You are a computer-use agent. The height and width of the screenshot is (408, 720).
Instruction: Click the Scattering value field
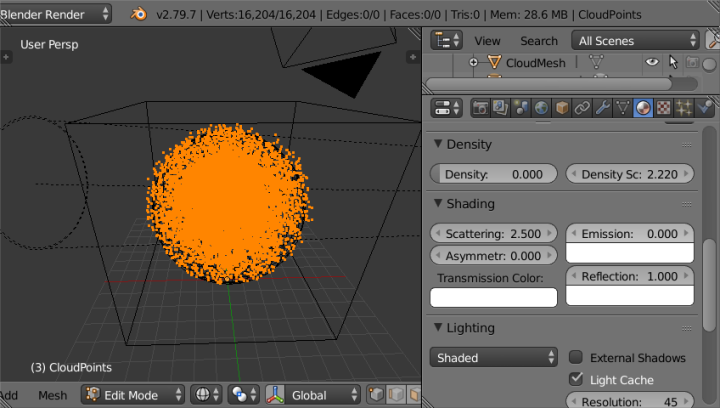494,233
